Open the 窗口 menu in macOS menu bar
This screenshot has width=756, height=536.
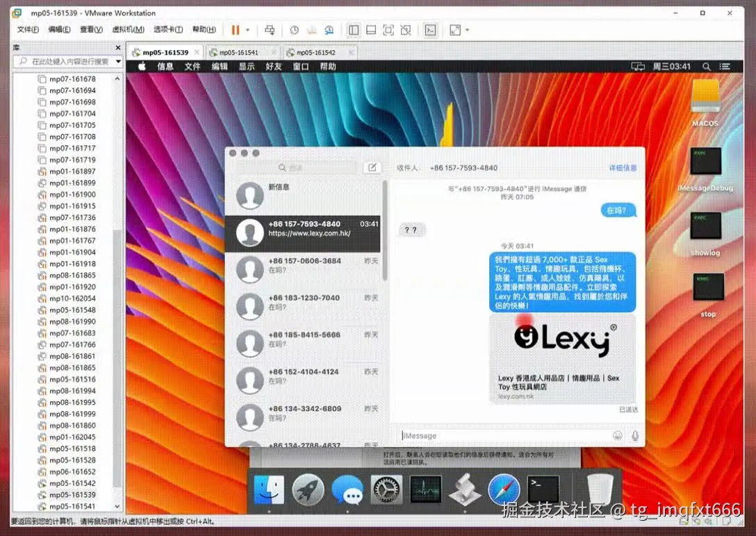(301, 67)
